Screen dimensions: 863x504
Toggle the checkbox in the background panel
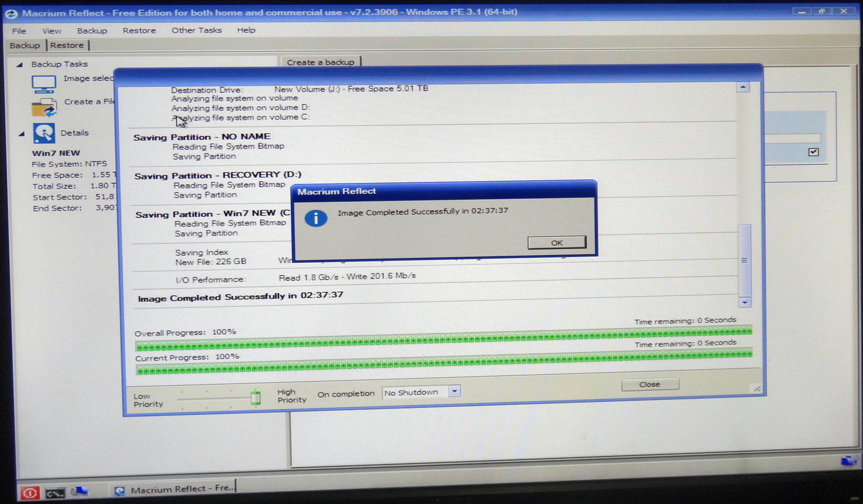click(x=813, y=152)
